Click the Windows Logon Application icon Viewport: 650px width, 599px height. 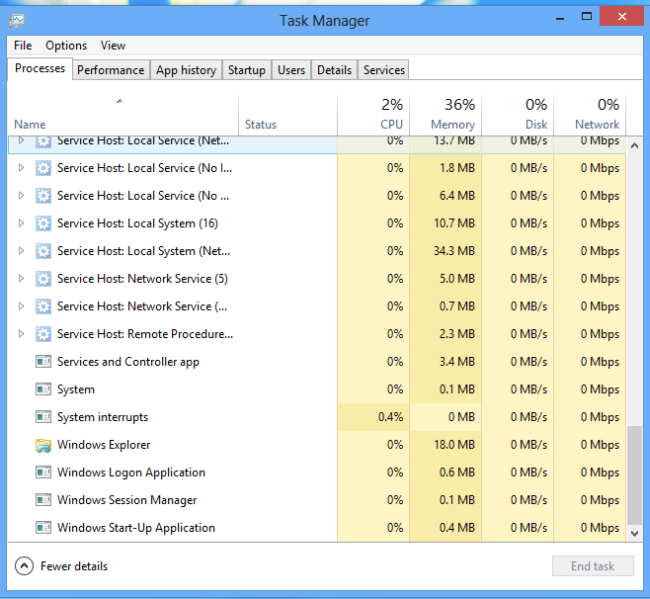tap(43, 473)
